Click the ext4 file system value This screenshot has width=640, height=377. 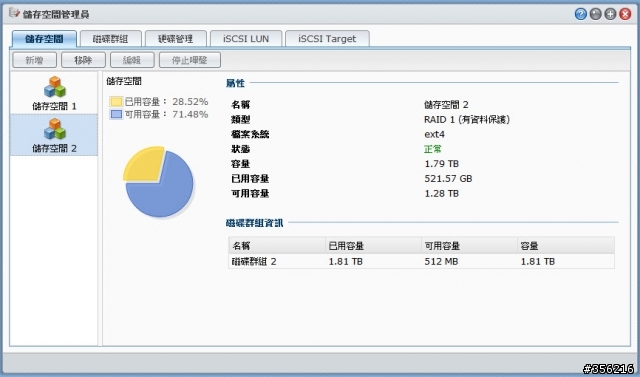(434, 134)
